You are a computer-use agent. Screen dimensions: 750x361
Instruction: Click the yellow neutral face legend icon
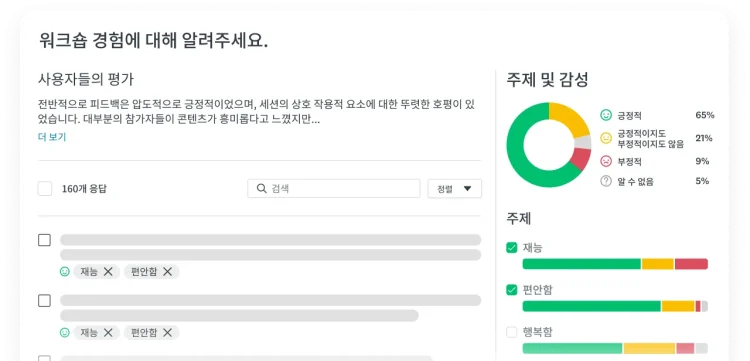(606, 138)
